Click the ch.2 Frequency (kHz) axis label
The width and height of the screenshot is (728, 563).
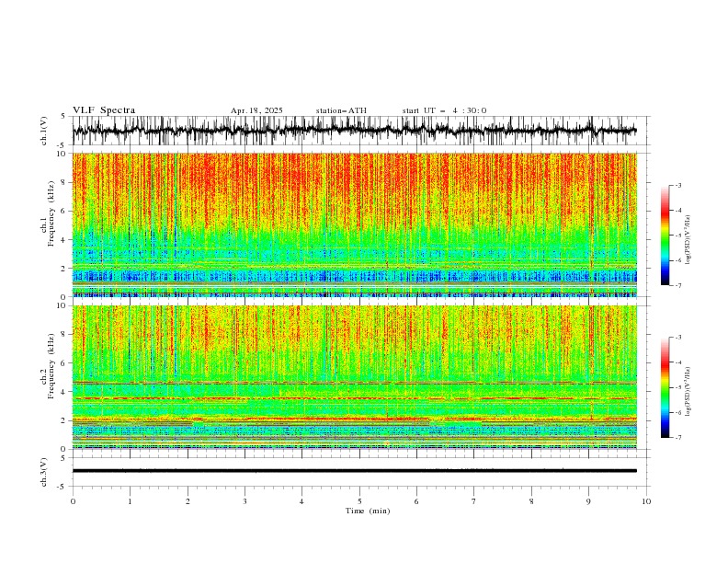point(48,366)
